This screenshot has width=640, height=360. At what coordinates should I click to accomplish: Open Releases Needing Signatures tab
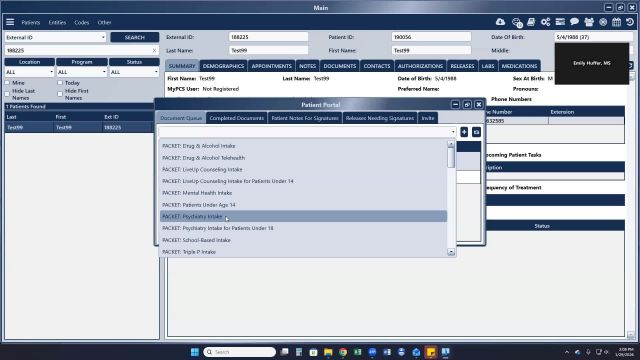coord(380,118)
